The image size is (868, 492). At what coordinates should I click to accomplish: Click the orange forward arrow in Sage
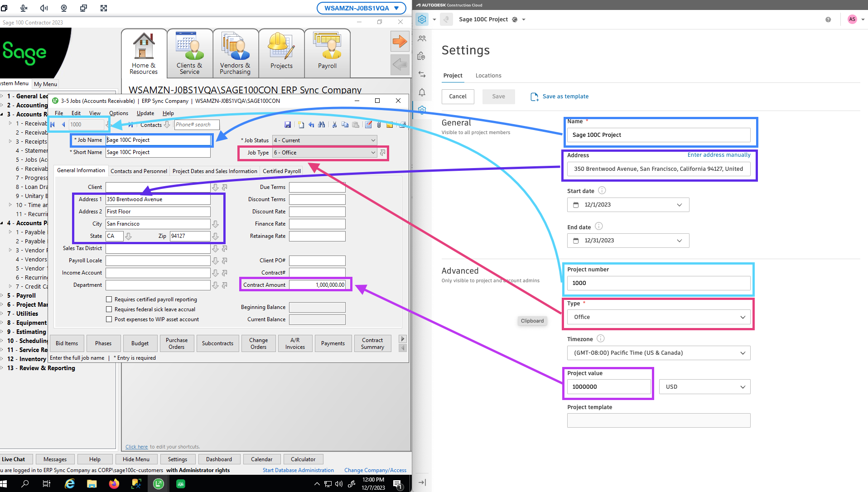coord(400,41)
